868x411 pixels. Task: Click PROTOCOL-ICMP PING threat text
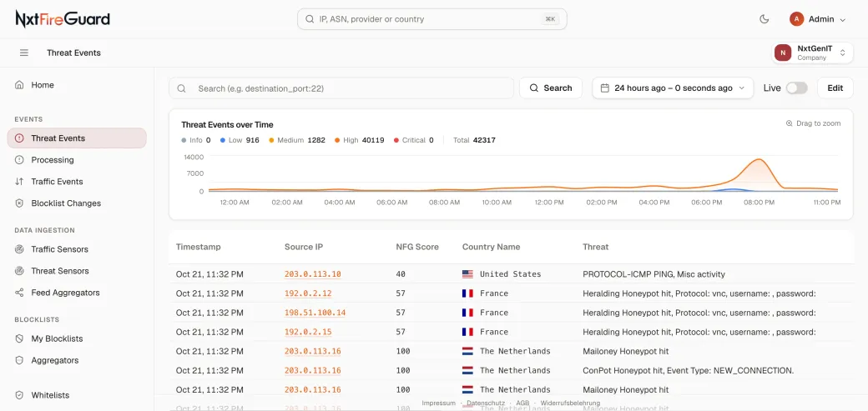654,273
